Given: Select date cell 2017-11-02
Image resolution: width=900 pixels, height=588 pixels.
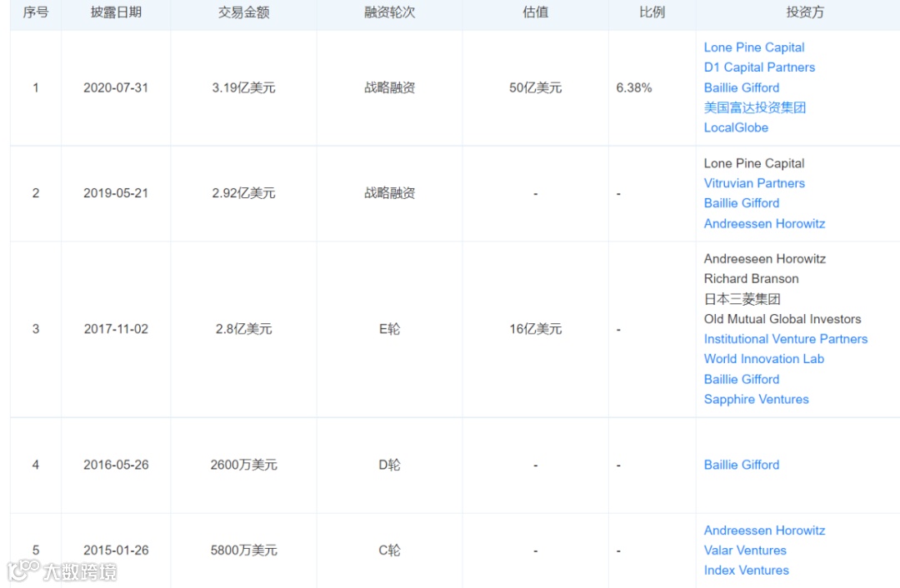Looking at the screenshot, I should 116,329.
